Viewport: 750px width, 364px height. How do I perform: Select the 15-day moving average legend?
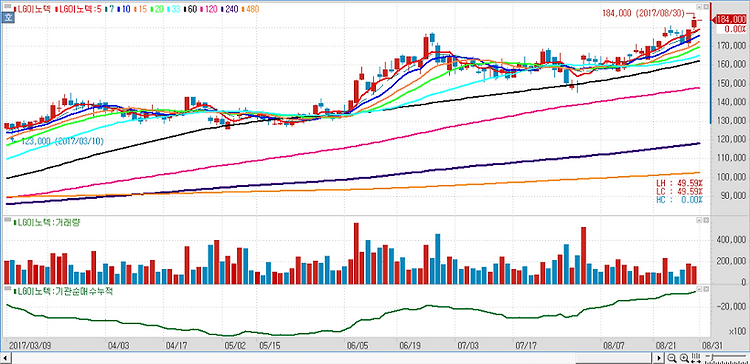[x=141, y=9]
